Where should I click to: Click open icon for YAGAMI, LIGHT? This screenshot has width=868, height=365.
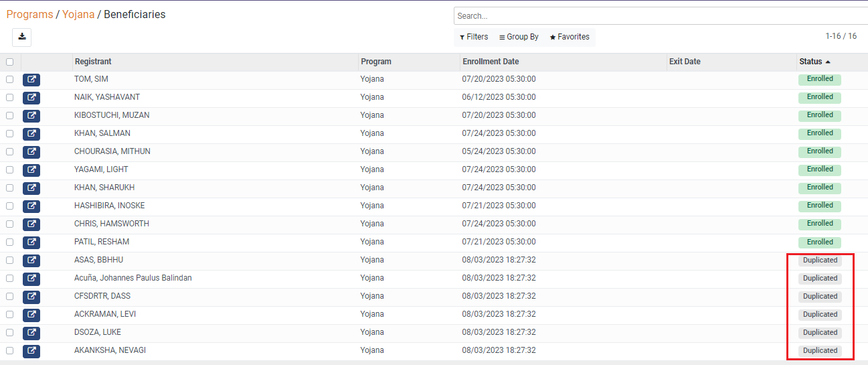(31, 170)
